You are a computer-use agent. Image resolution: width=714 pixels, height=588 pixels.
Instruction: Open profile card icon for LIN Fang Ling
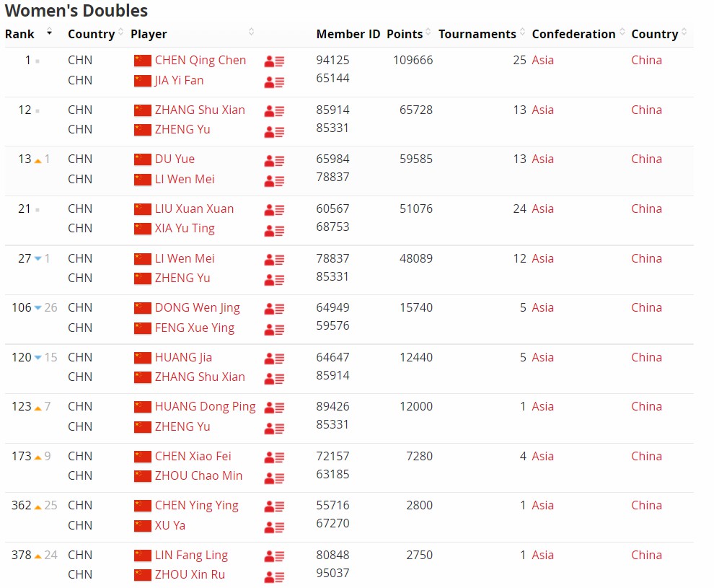(x=274, y=556)
